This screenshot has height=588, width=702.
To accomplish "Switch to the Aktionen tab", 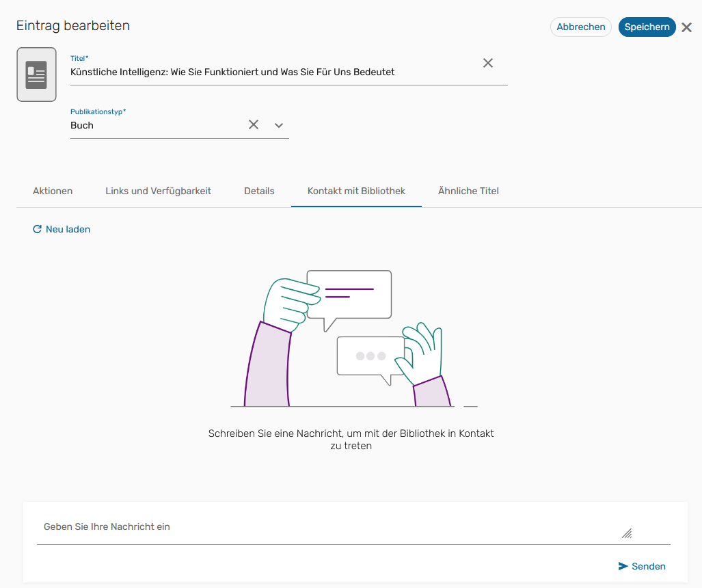I will 53,191.
